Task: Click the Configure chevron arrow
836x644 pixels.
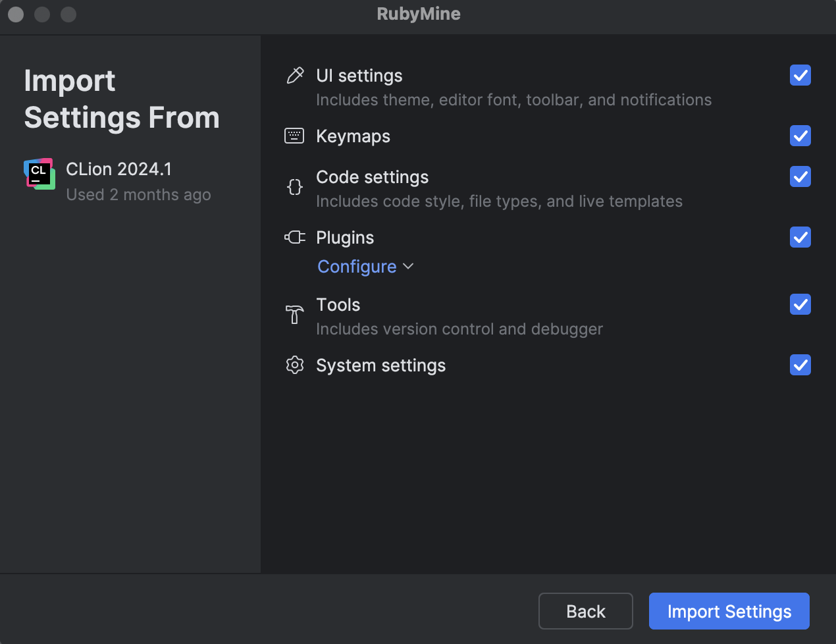Action: [408, 267]
